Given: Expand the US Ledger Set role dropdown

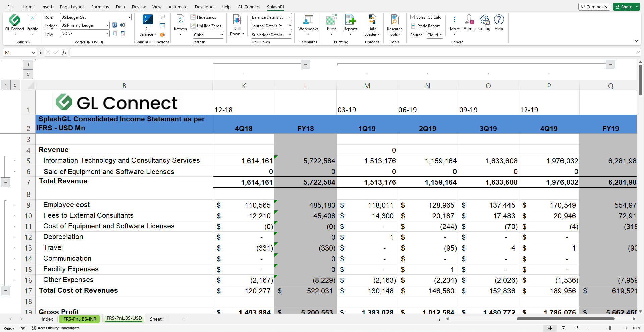Looking at the screenshot, I should [x=129, y=17].
